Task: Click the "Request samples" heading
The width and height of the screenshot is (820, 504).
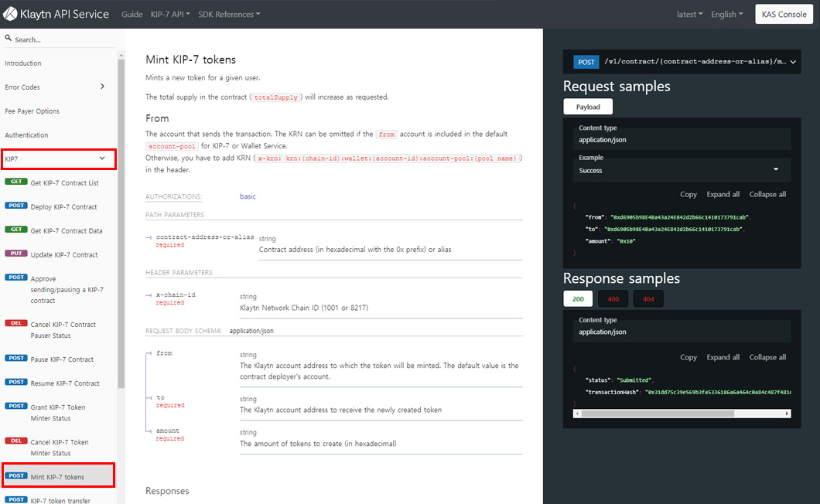Action: pos(617,87)
